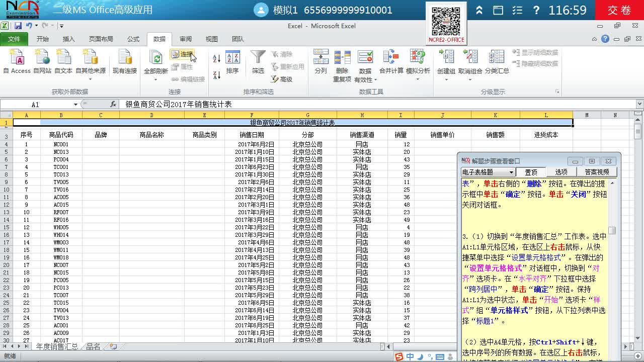
Task: Import data from 自文本
Action: click(63, 62)
